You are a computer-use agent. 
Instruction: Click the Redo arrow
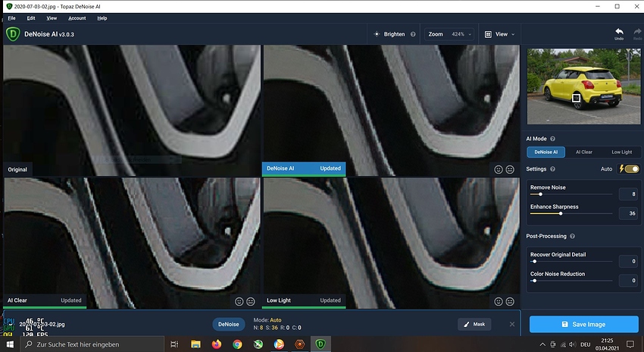tap(637, 32)
